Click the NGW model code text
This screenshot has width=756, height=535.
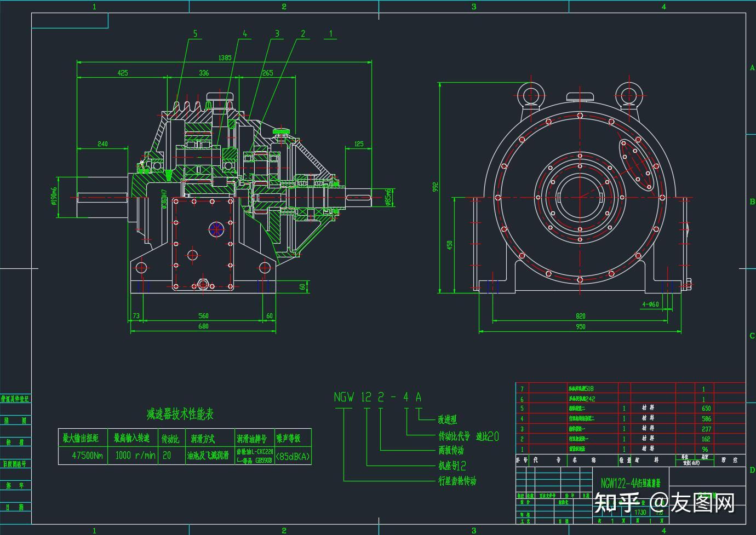click(x=344, y=398)
